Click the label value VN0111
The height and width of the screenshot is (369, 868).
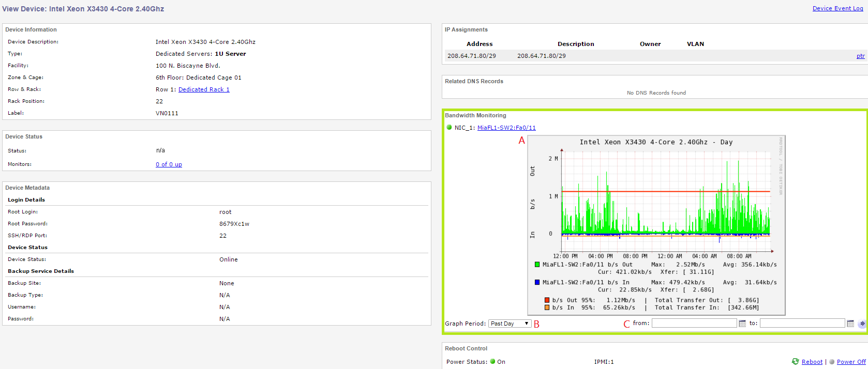(167, 113)
